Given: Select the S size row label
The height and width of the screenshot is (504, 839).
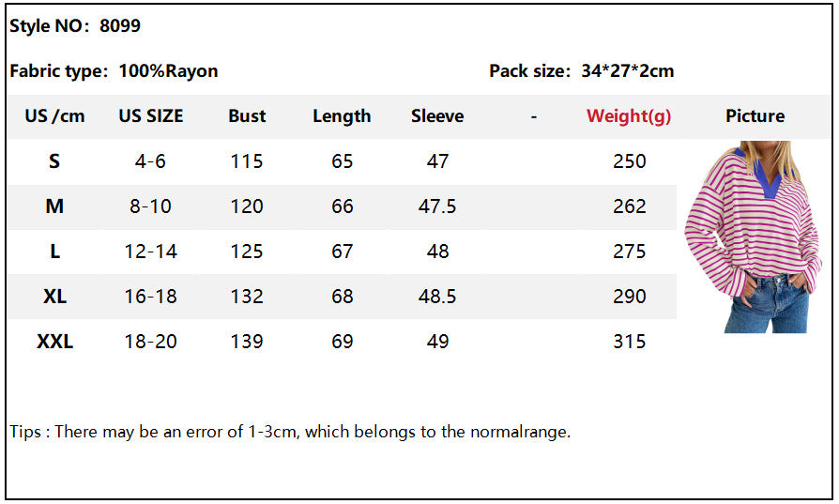Looking at the screenshot, I should 54,161.
